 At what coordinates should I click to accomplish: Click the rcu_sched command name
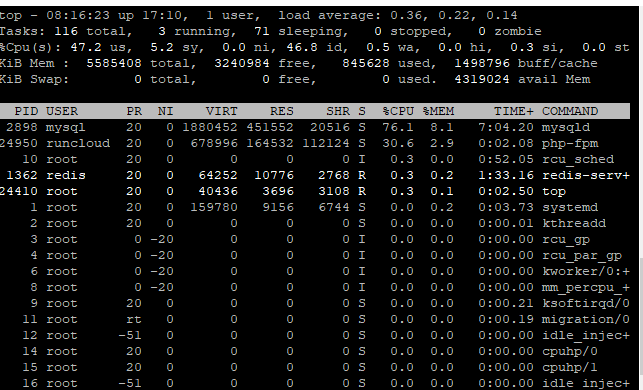coord(578,160)
